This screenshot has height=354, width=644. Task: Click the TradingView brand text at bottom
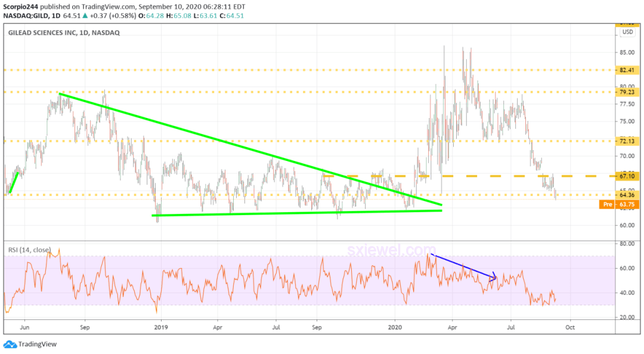(x=38, y=344)
